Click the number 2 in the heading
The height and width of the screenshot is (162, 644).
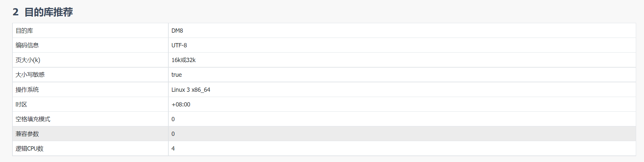15,12
